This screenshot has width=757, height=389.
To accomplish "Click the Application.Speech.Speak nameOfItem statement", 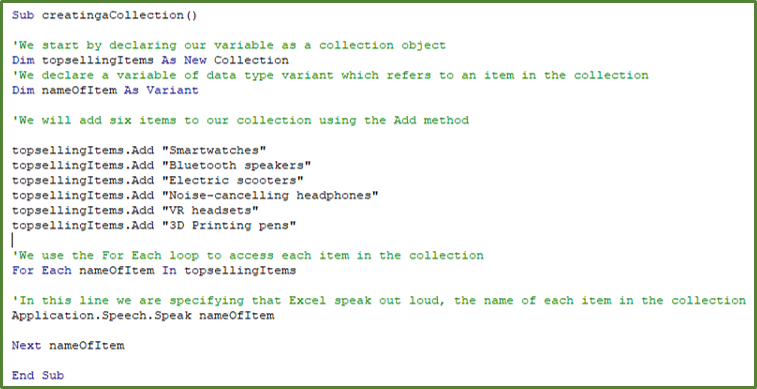I will [x=143, y=316].
